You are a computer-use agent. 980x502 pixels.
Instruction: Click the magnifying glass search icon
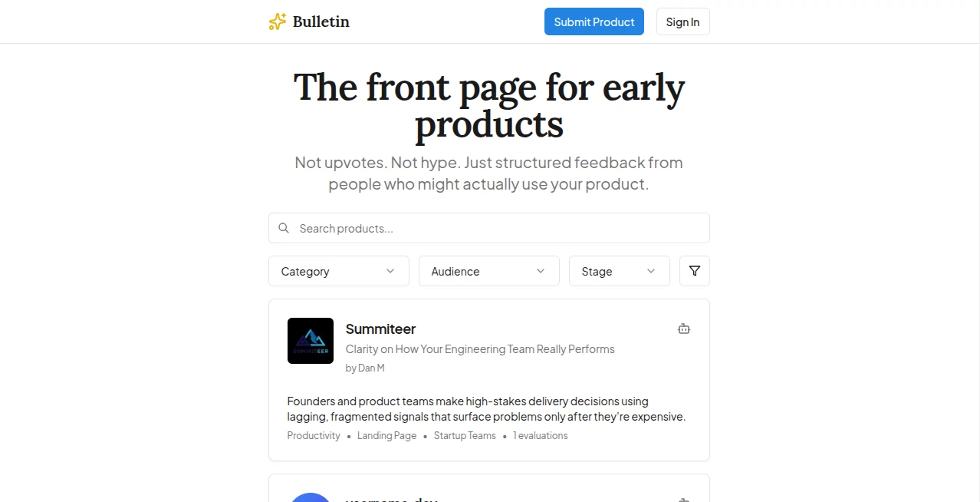284,228
